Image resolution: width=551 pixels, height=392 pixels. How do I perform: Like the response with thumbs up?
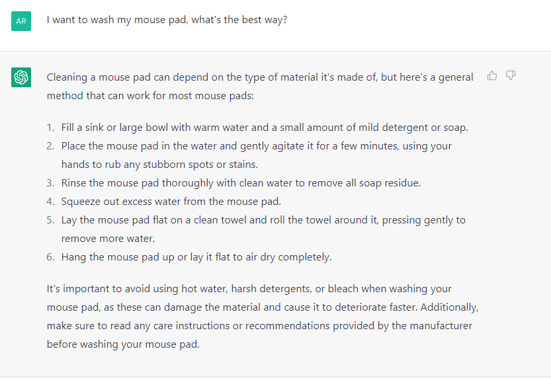492,76
